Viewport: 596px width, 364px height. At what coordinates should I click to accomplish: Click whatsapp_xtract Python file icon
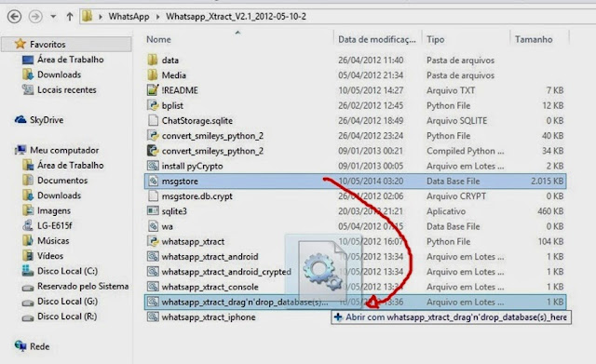coord(153,242)
